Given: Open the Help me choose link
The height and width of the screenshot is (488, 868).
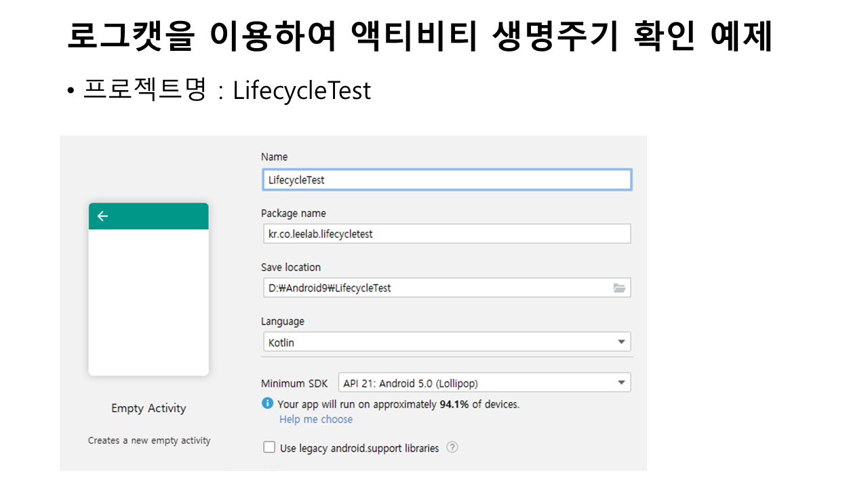Looking at the screenshot, I should point(316,420).
